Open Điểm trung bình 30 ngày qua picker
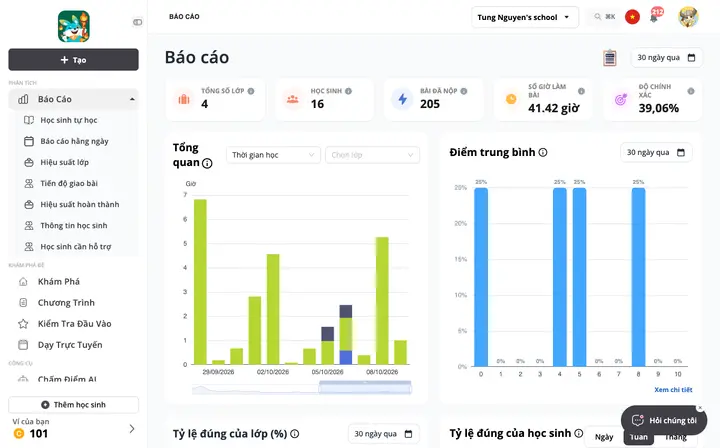This screenshot has width=720, height=448. (x=656, y=152)
